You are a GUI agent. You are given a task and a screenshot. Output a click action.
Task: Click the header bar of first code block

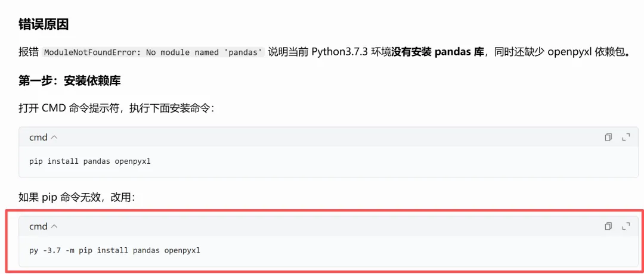(329, 138)
